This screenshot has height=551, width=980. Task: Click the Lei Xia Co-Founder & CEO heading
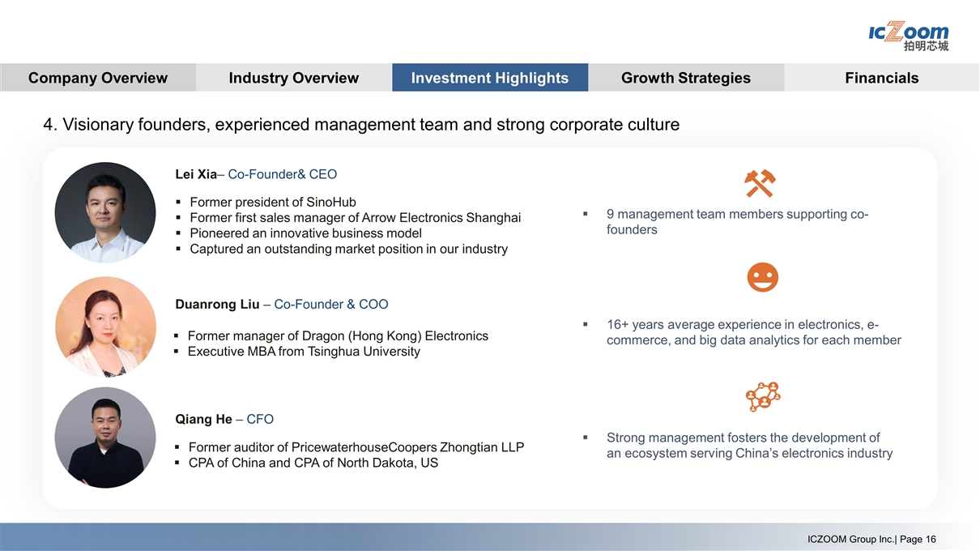256,174
